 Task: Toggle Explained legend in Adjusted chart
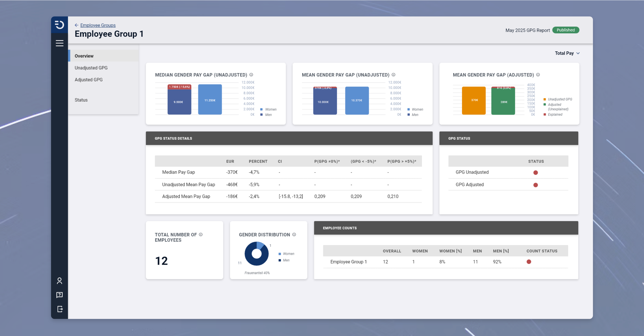(553, 114)
